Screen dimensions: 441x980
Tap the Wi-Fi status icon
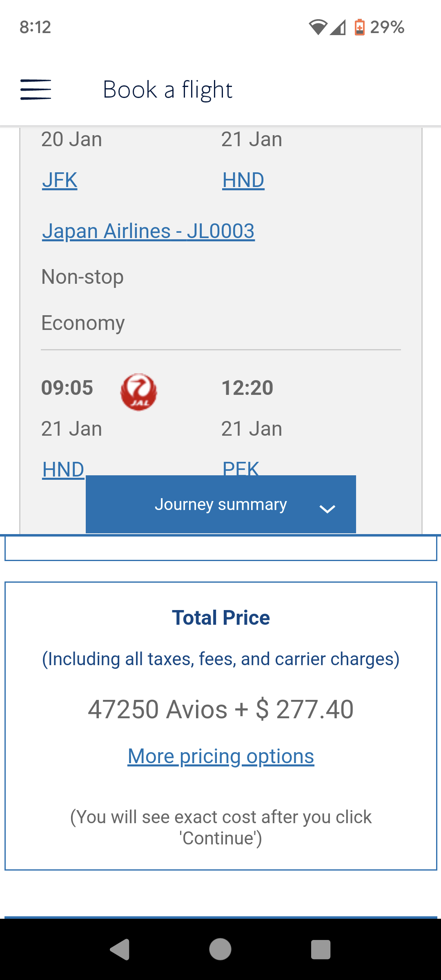(318, 27)
